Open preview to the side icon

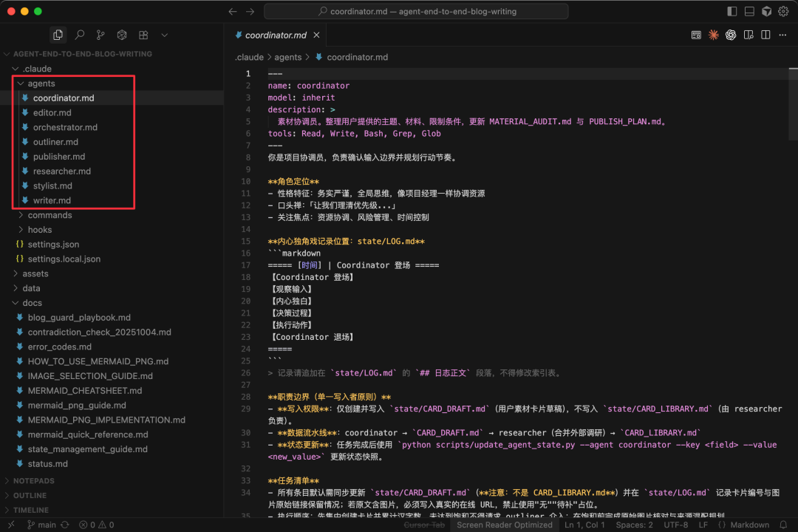pyautogui.click(x=748, y=35)
